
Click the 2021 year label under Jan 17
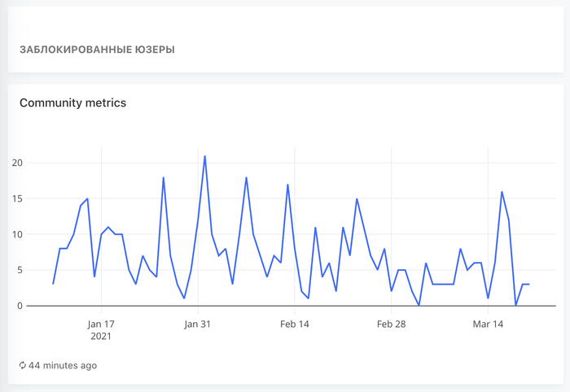101,336
